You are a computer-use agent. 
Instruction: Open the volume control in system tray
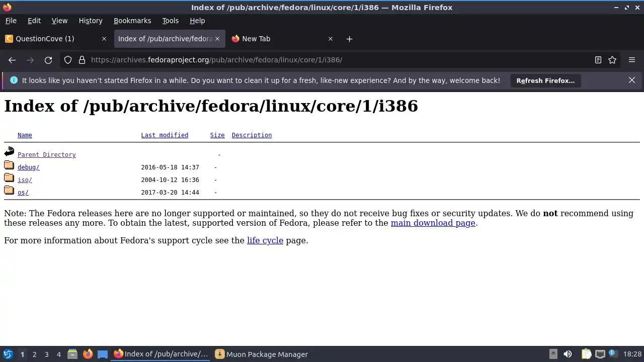tap(568, 354)
